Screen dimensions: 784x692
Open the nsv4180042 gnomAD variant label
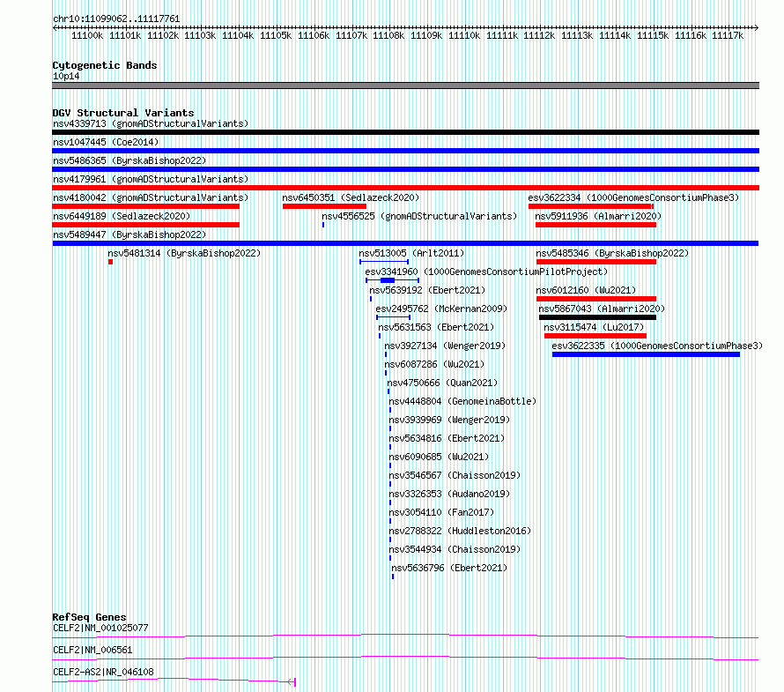(151, 197)
